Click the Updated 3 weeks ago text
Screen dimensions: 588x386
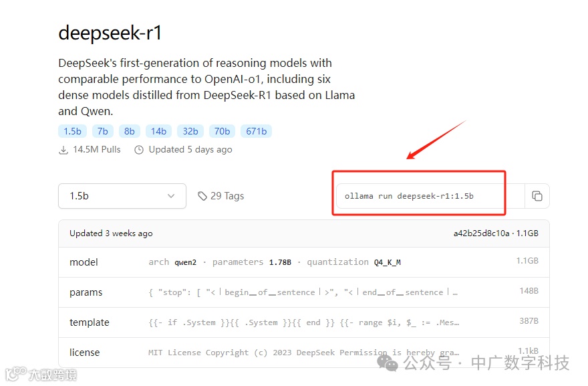[111, 233]
